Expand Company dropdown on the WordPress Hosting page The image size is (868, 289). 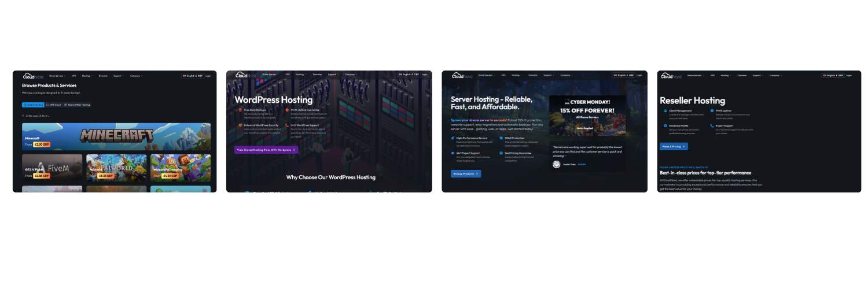click(x=351, y=75)
